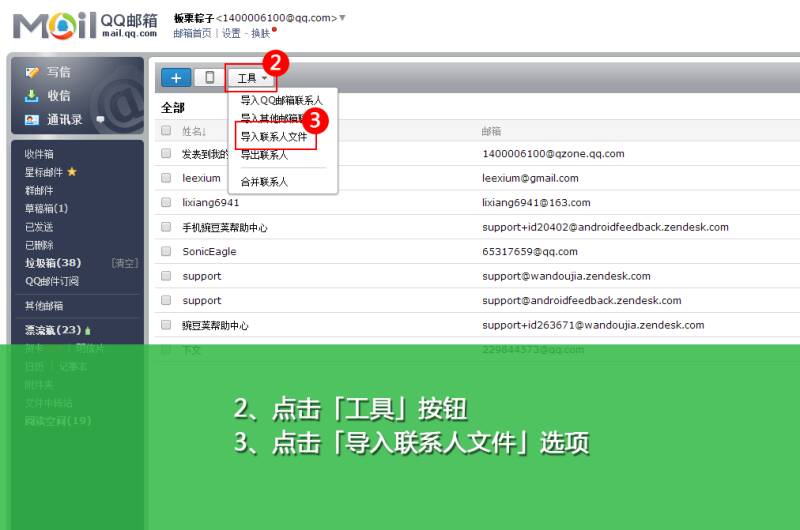Open 漂流瓶(23) drift bottle
This screenshot has height=530, width=800.
(x=53, y=331)
